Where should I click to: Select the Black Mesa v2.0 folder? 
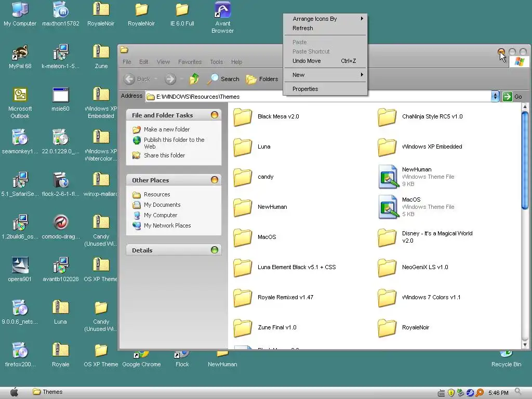[267, 117]
